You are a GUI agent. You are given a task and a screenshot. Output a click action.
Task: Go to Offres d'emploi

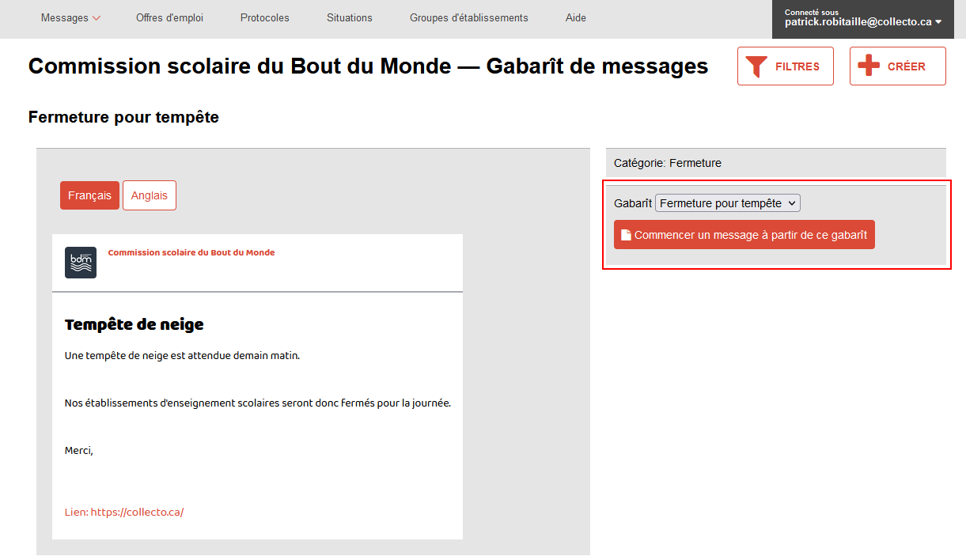169,18
